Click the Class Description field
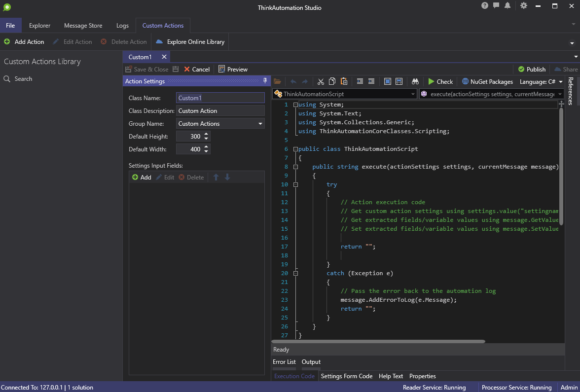The image size is (580, 392). coord(220,111)
